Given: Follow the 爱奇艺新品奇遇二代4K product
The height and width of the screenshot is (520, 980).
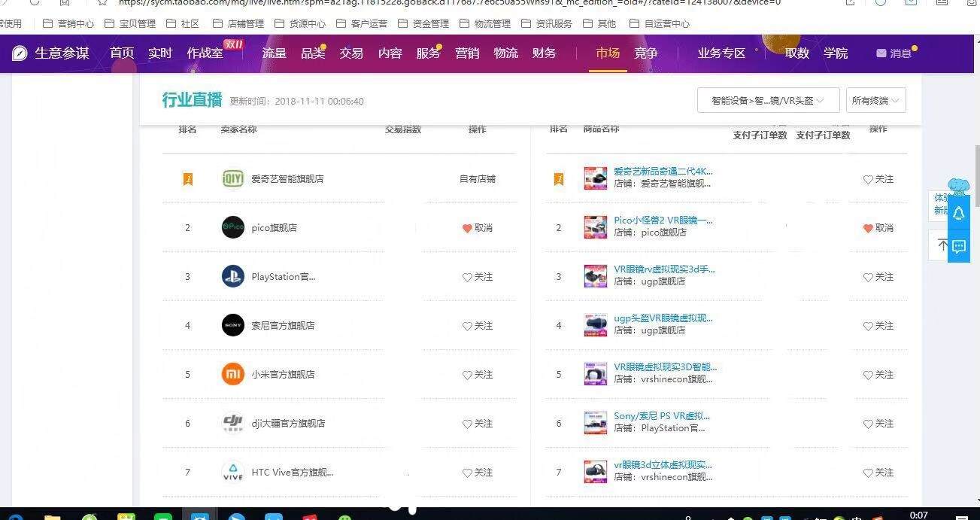Looking at the screenshot, I should (x=878, y=179).
